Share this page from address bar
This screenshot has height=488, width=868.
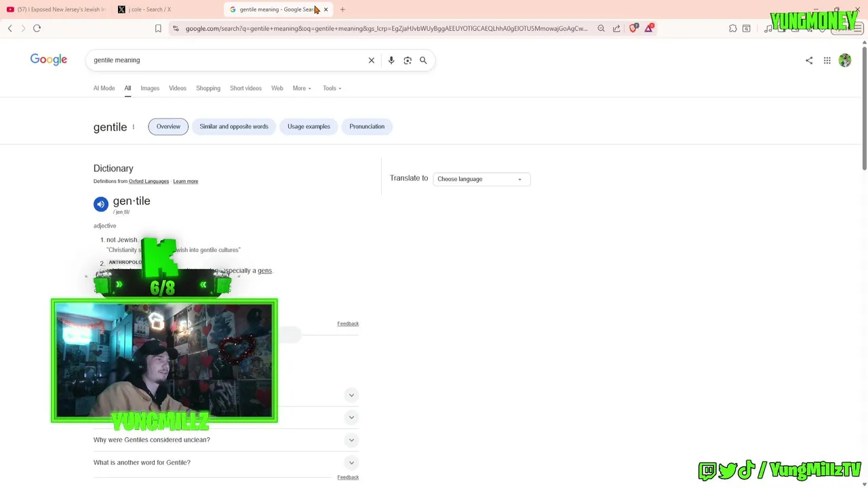tap(616, 28)
